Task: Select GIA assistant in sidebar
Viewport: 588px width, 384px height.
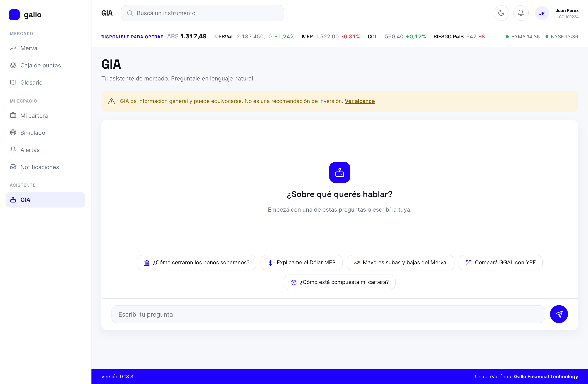Action: 46,200
